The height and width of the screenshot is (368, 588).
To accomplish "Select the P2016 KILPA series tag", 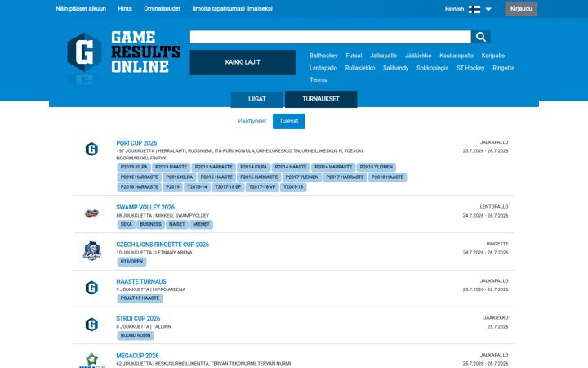I will coord(180,177).
